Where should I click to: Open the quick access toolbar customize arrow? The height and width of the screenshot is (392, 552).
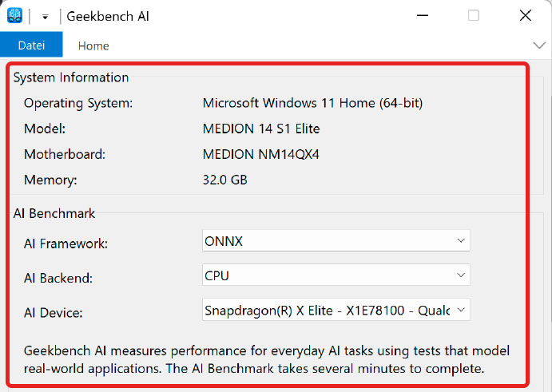coord(46,17)
